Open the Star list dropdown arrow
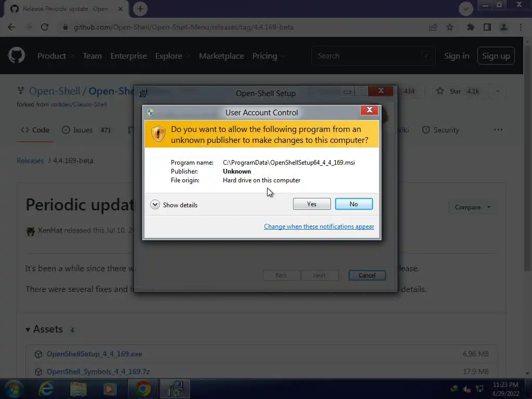 tap(497, 91)
